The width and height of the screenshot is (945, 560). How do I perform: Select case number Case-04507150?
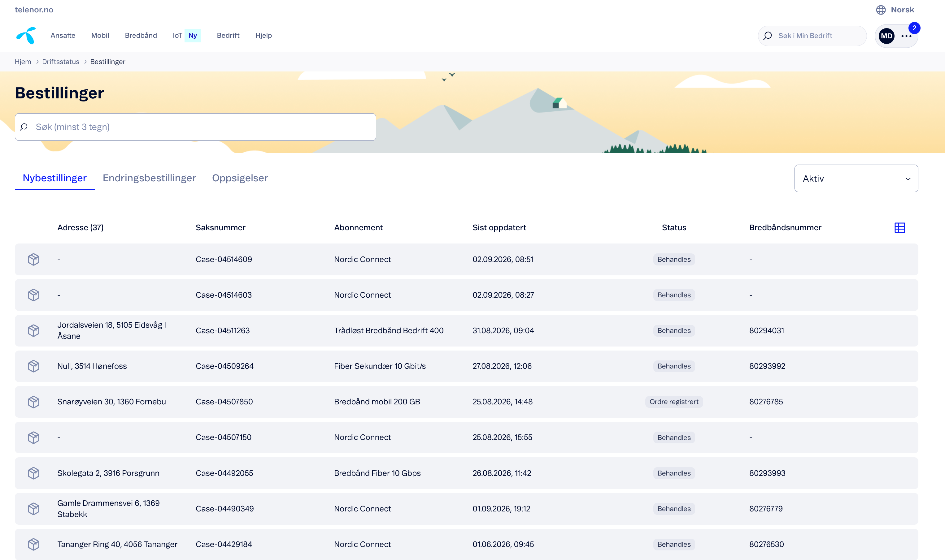(224, 437)
